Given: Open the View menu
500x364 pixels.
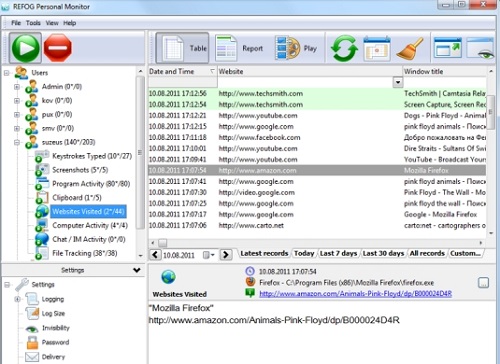Looking at the screenshot, I should click(x=52, y=23).
